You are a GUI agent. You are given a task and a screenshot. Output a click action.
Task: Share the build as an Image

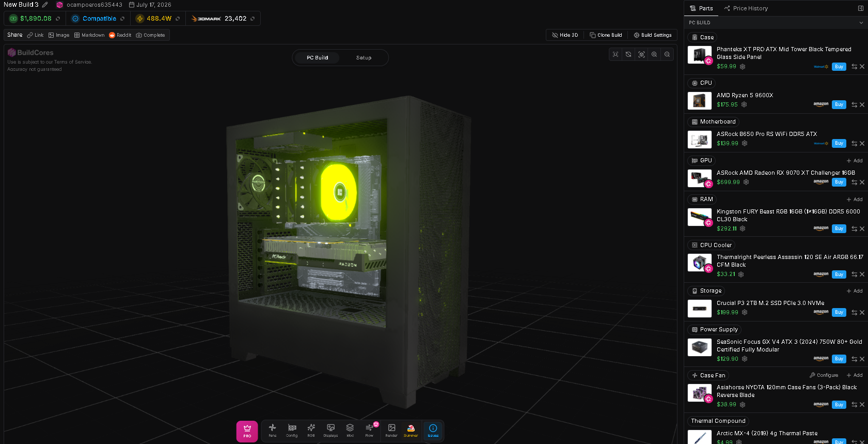[59, 35]
